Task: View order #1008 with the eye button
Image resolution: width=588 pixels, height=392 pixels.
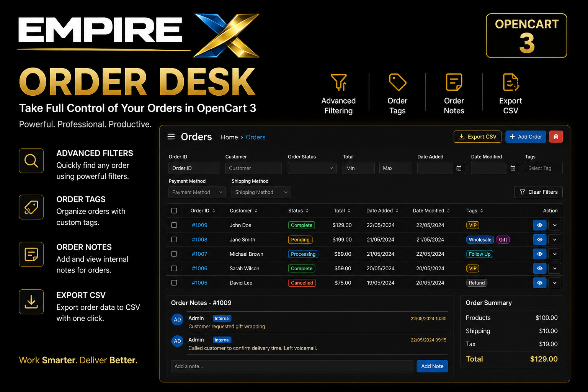Action: coord(540,240)
